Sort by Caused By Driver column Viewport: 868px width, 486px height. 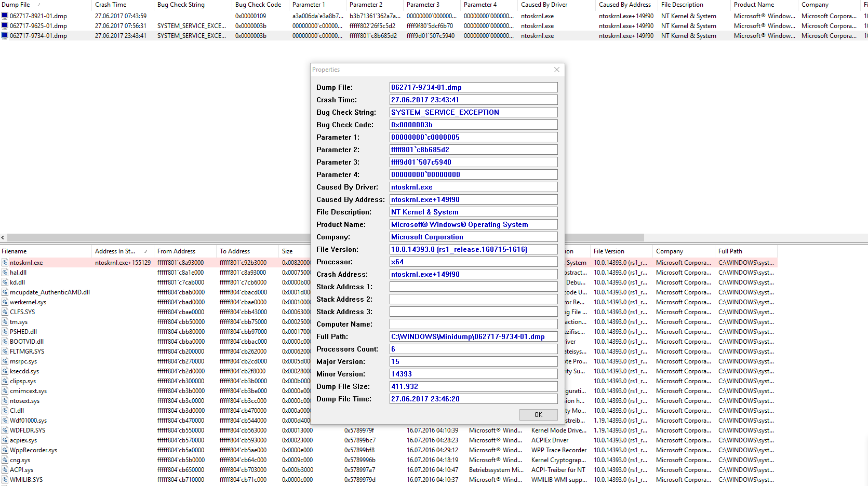tap(557, 5)
